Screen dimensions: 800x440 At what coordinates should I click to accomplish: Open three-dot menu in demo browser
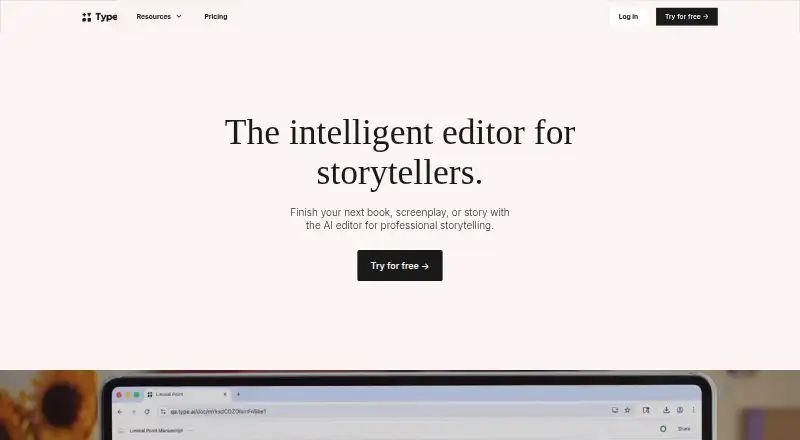pyautogui.click(x=693, y=410)
